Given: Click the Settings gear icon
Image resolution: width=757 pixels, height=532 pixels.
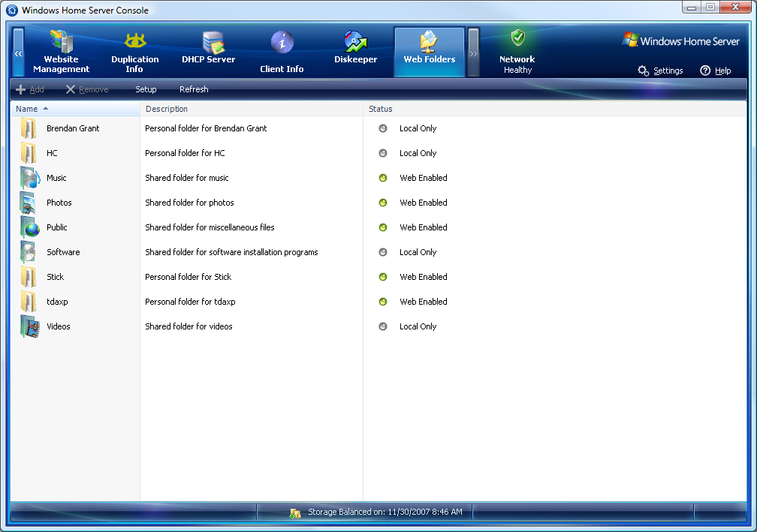Looking at the screenshot, I should (x=643, y=71).
